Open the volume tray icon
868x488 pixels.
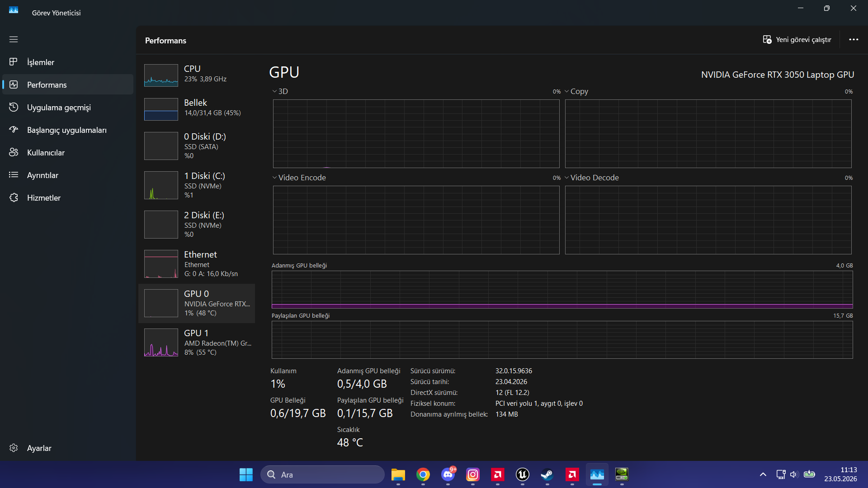(794, 474)
